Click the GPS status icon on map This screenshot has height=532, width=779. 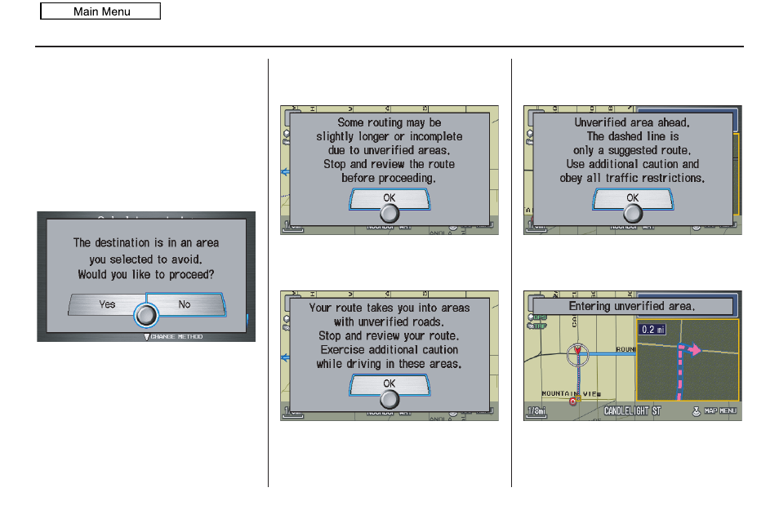click(x=537, y=317)
